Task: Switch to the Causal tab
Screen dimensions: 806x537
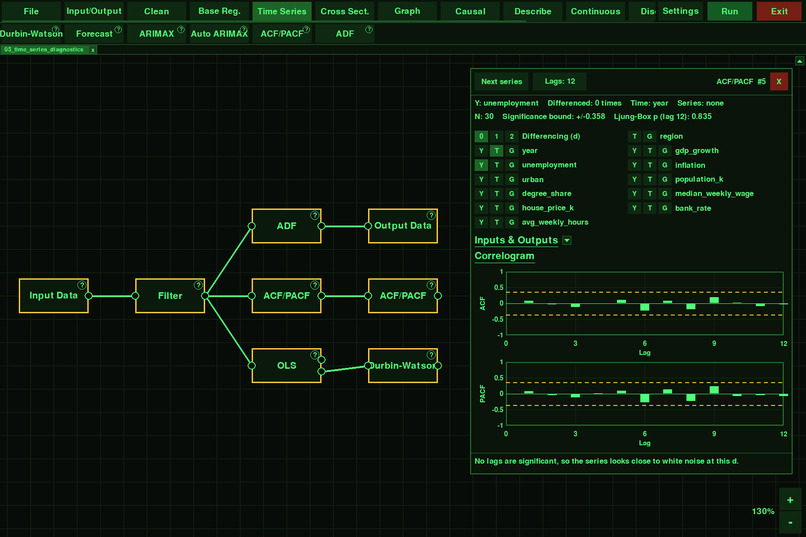Action: point(470,11)
